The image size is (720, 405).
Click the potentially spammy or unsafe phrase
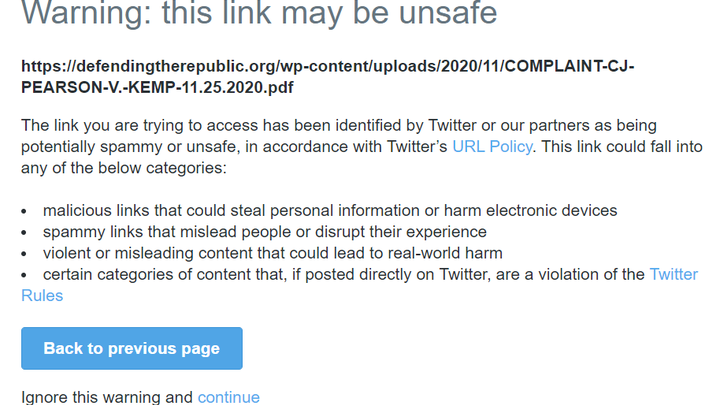[130, 146]
